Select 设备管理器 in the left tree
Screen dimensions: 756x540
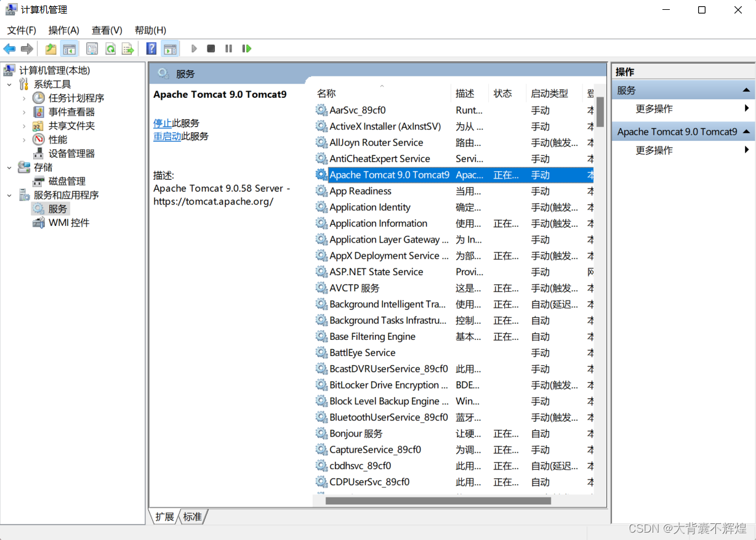[x=71, y=153]
